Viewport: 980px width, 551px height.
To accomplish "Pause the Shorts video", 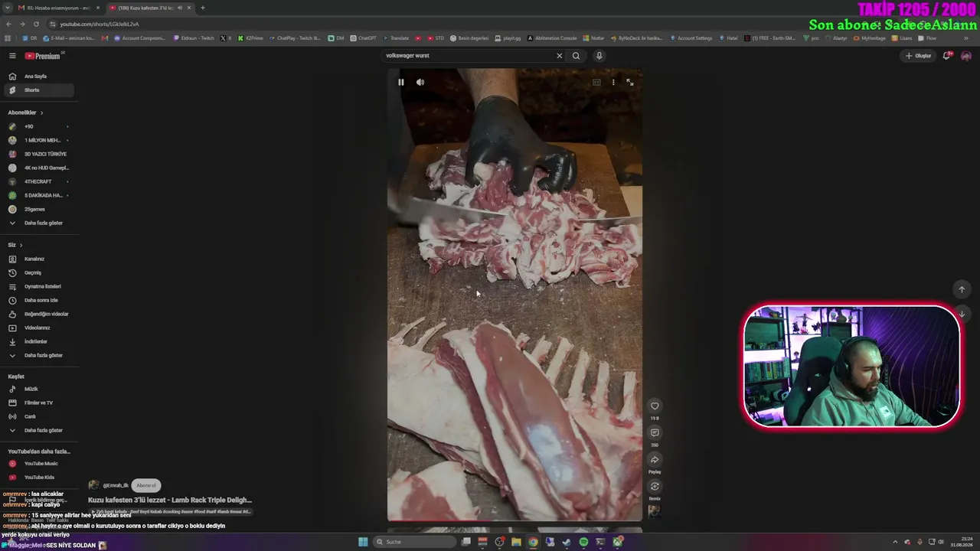I will click(x=400, y=82).
